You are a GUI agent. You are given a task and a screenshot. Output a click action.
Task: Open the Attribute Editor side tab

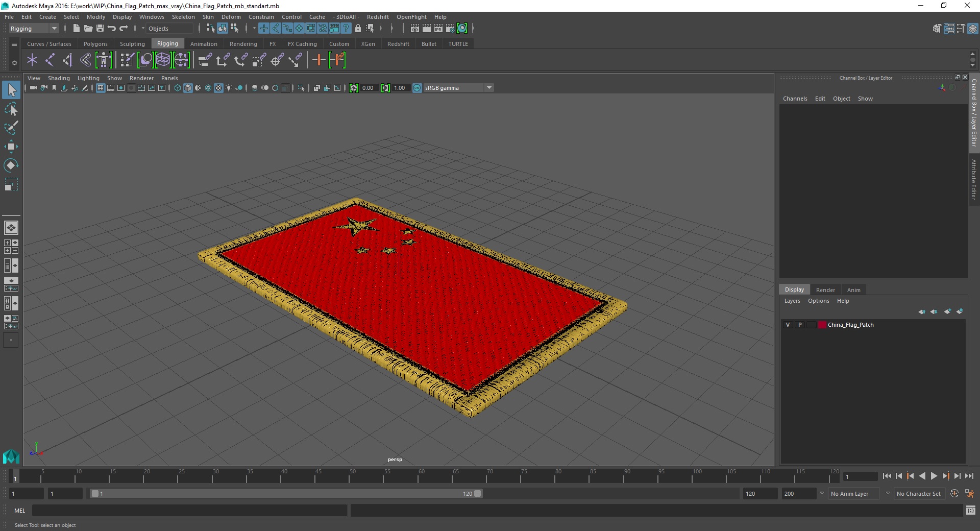tap(974, 179)
